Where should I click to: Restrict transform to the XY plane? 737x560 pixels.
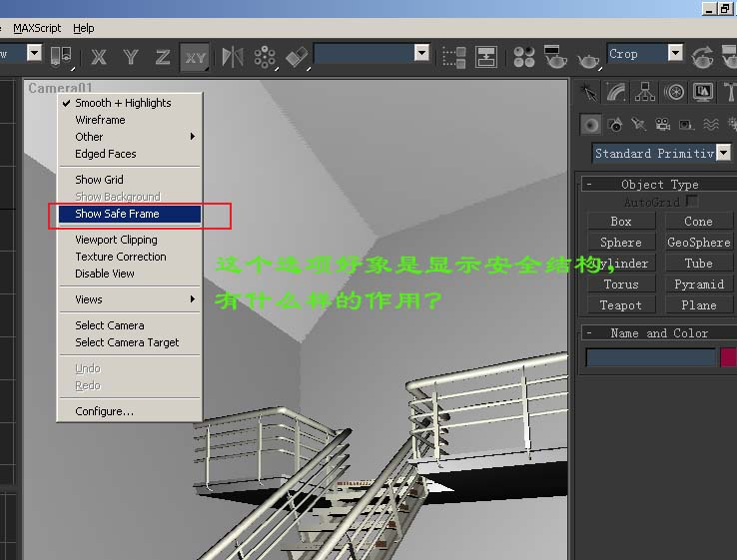195,57
